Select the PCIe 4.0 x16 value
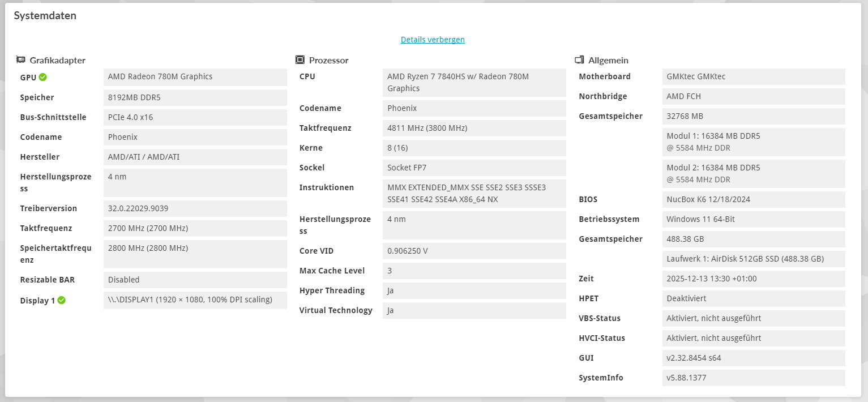Viewport: 868px width, 402px height. coord(195,117)
